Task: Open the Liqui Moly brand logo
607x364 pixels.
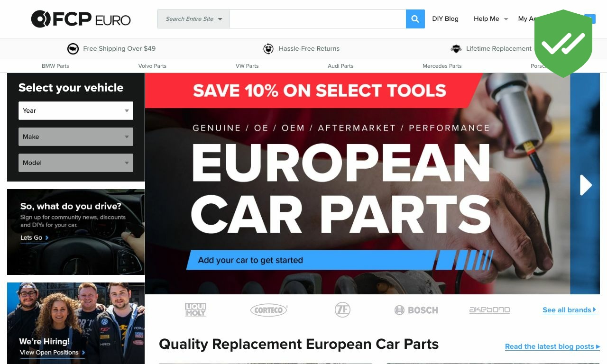Action: (195, 310)
